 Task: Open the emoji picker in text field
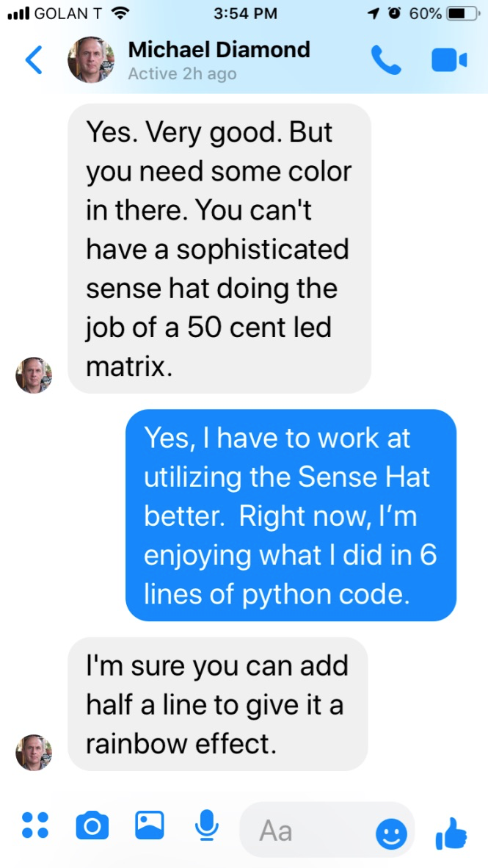pos(391,833)
